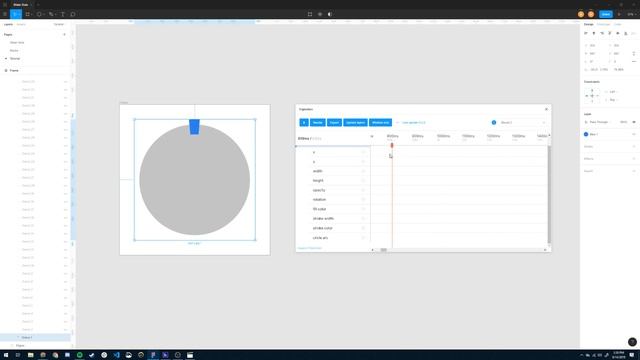Open the vertical constraint Top dropdown
The height and width of the screenshot is (360, 640).
tap(613, 100)
